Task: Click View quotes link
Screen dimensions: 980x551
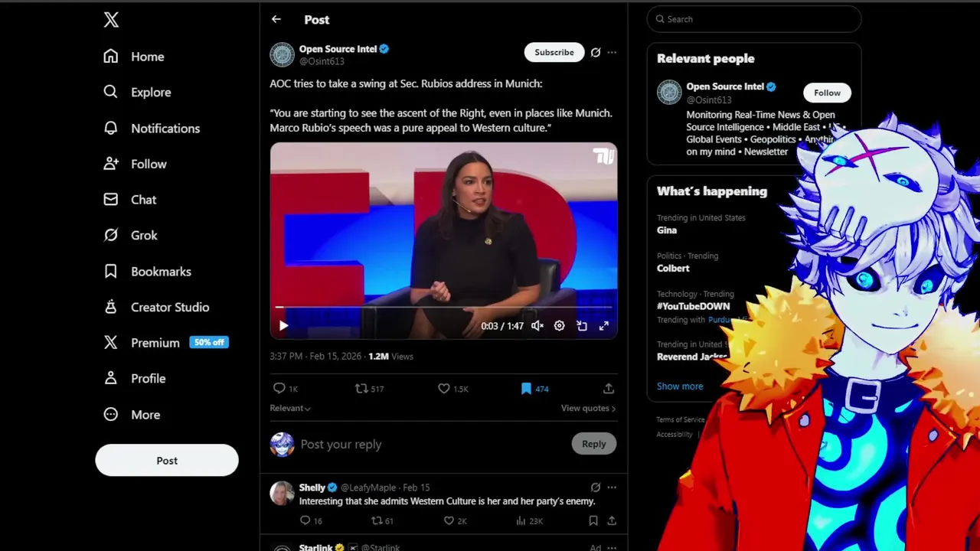Action: pos(588,408)
